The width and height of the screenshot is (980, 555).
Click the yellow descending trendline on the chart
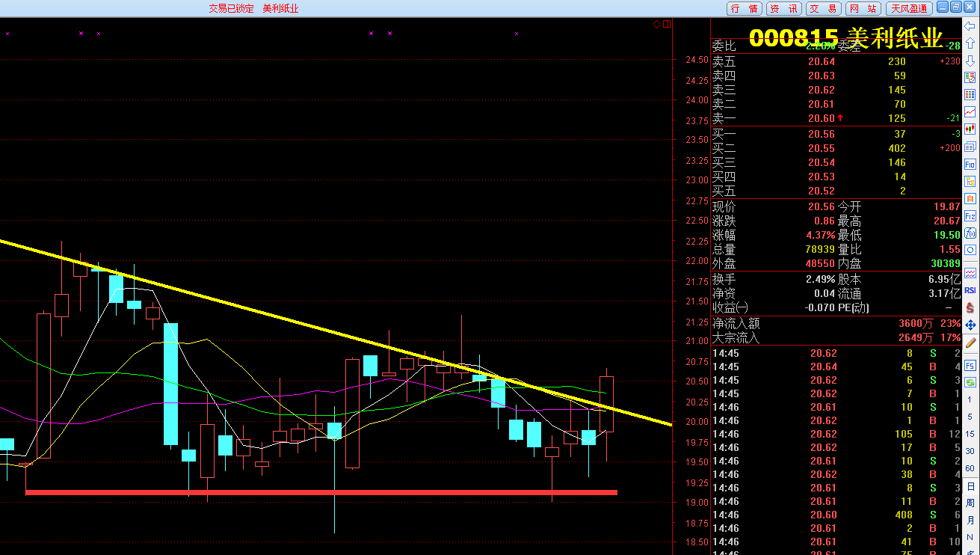tap(336, 332)
